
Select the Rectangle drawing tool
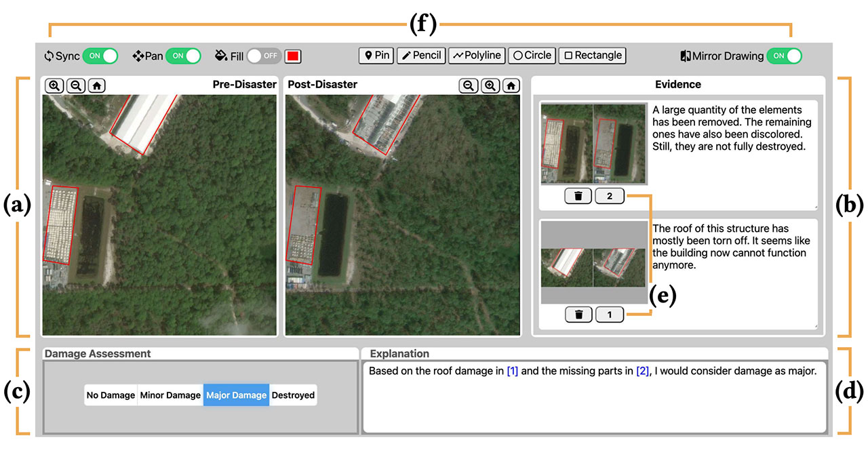point(592,56)
